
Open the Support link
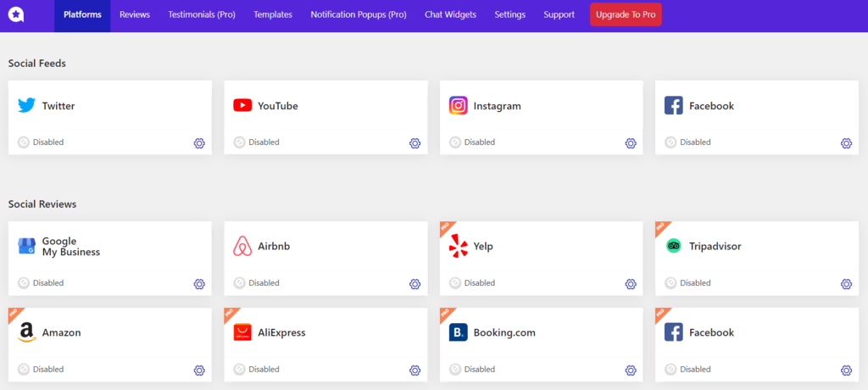coord(559,15)
